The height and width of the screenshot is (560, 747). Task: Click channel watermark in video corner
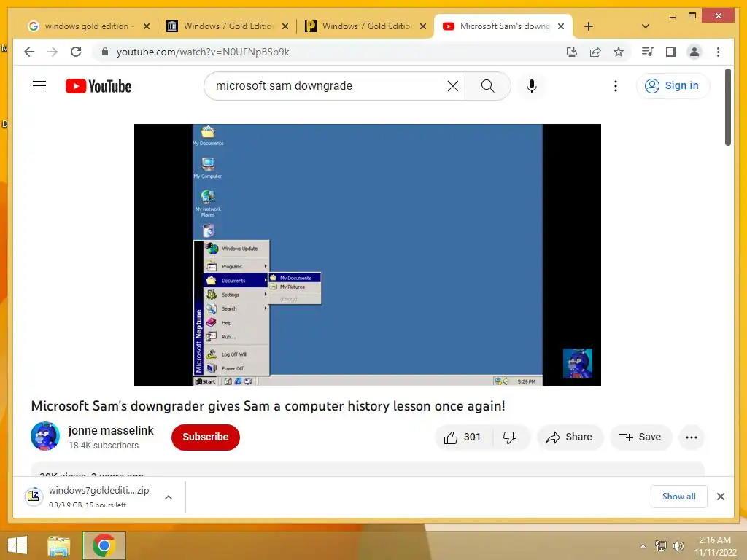point(578,363)
